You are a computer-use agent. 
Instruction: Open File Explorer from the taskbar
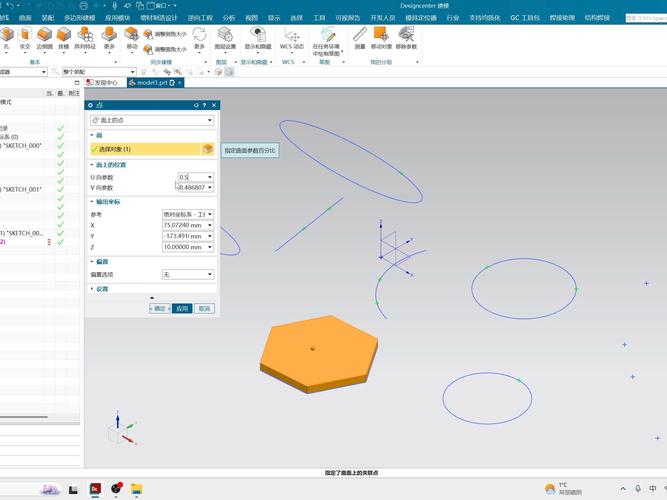coord(136,489)
